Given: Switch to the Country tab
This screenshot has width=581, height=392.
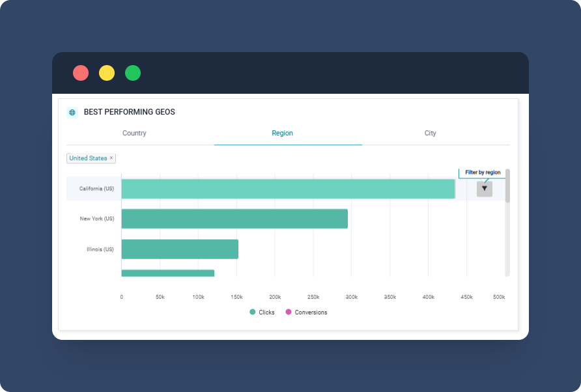Looking at the screenshot, I should pos(134,133).
